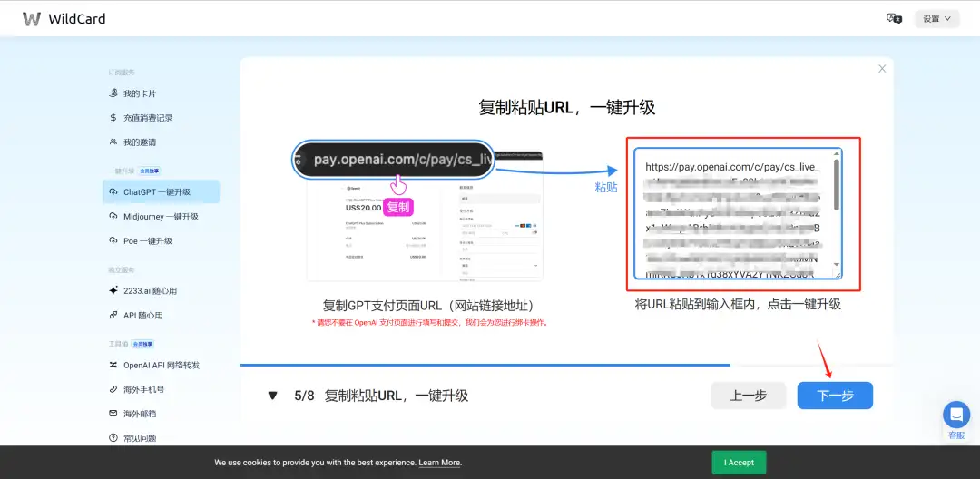Expand the 设置 dropdown menu
Image resolution: width=980 pixels, height=479 pixels.
[936, 19]
